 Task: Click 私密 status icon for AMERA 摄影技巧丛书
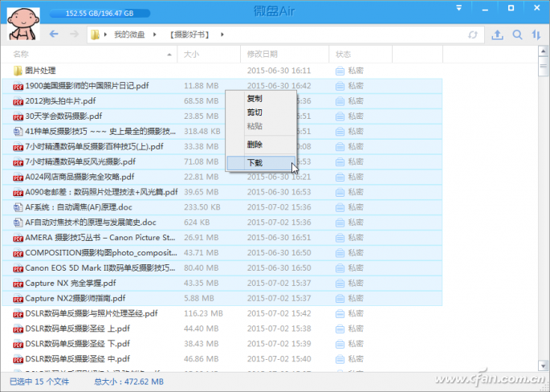(x=340, y=238)
